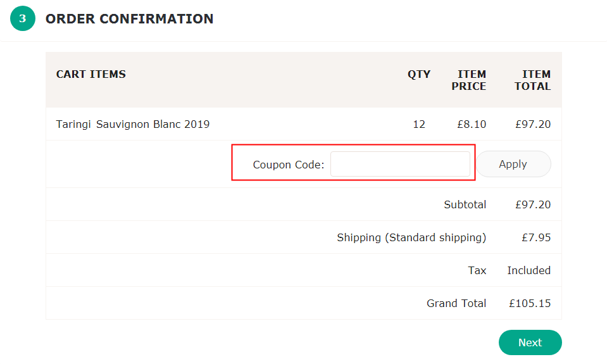Select the Order Confirmation heading
The height and width of the screenshot is (364, 607).
coord(129,18)
